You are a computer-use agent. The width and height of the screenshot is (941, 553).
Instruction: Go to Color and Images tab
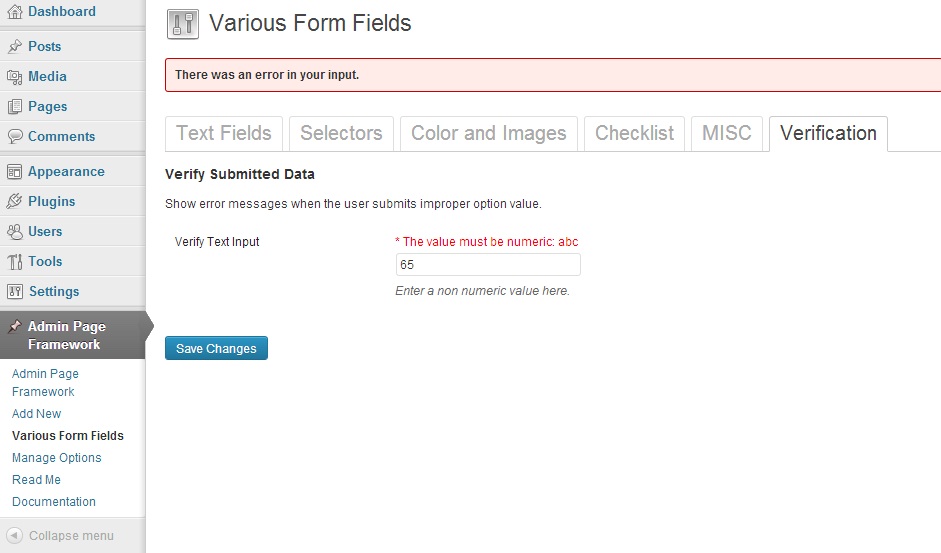pos(489,133)
